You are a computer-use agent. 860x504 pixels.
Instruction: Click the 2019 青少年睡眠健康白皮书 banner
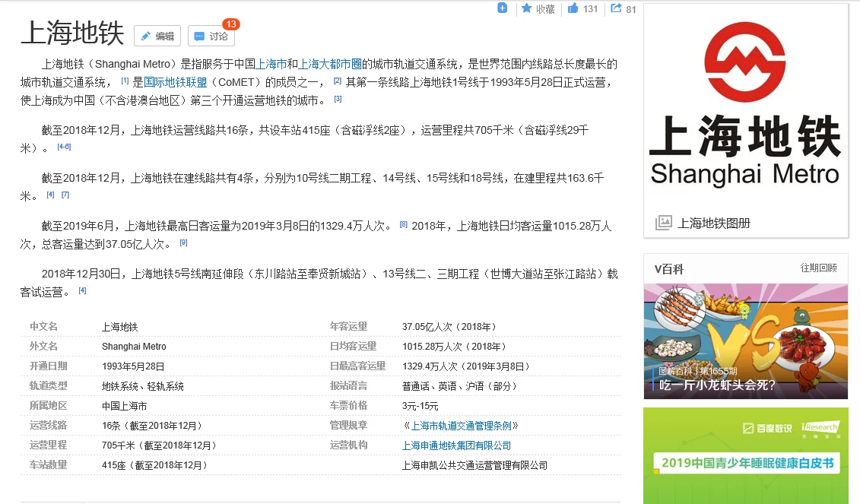pyautogui.click(x=745, y=455)
